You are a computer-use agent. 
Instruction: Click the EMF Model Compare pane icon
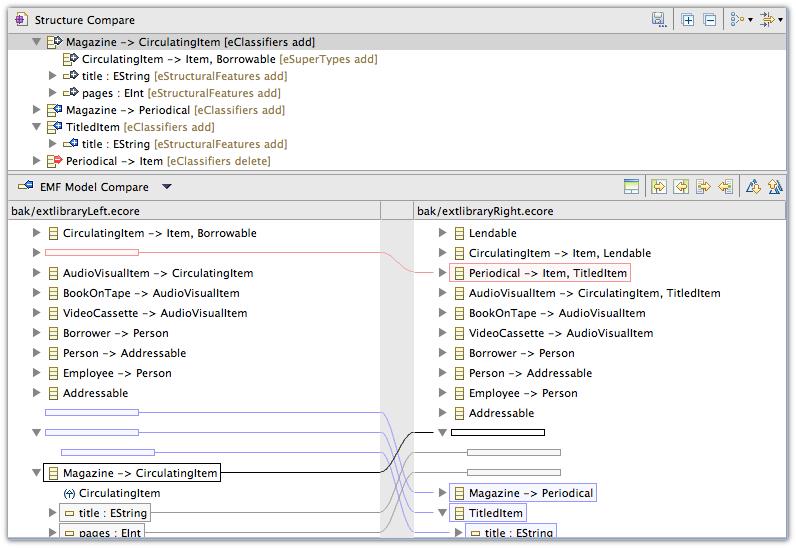[x=25, y=186]
